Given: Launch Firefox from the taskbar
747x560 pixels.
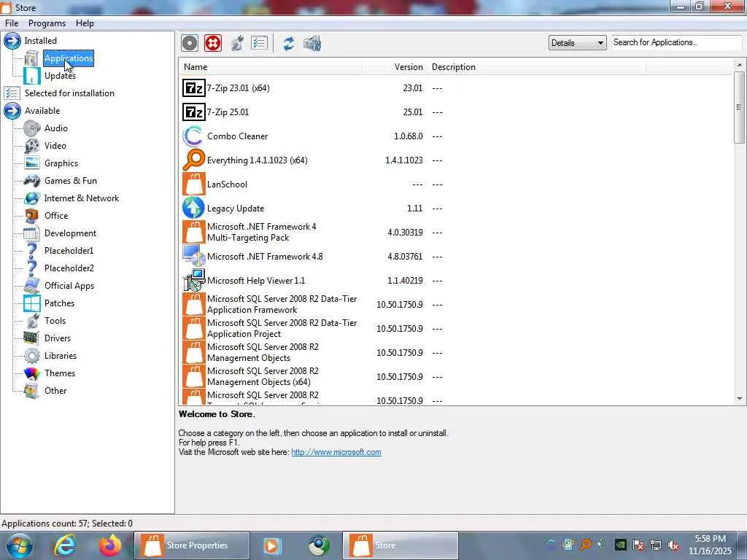Looking at the screenshot, I should (x=110, y=545).
